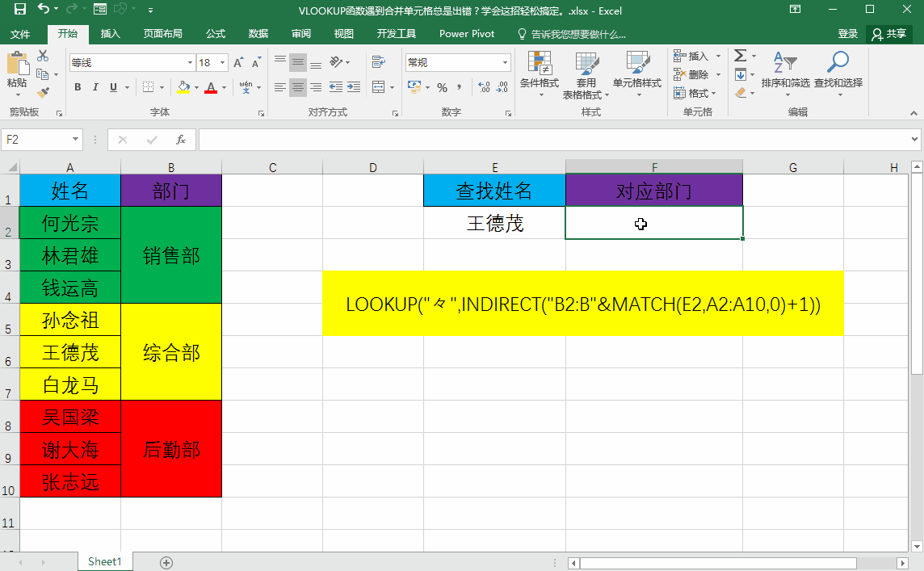
Task: Increase font size with the larger A icon
Action: [238, 62]
